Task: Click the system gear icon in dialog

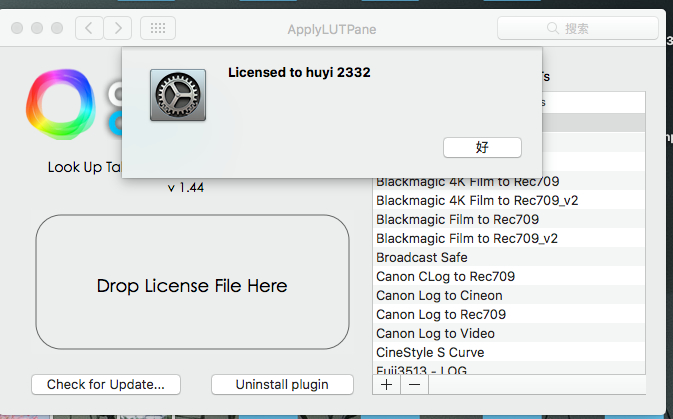Action: pos(178,95)
